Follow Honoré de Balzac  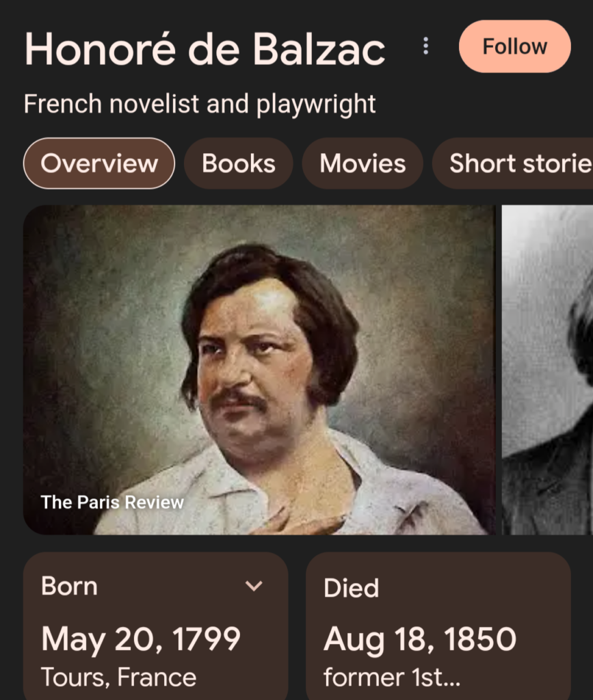click(514, 46)
